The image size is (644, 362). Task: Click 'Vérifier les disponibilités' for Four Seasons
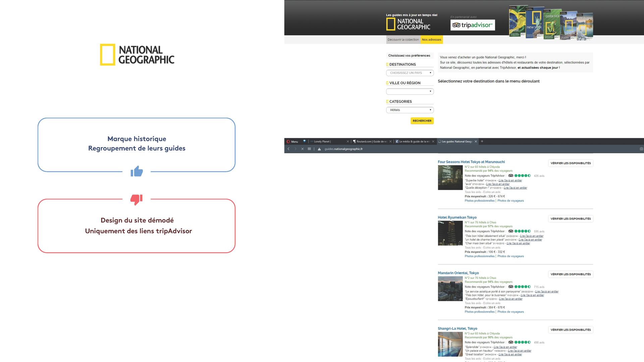coord(571,163)
